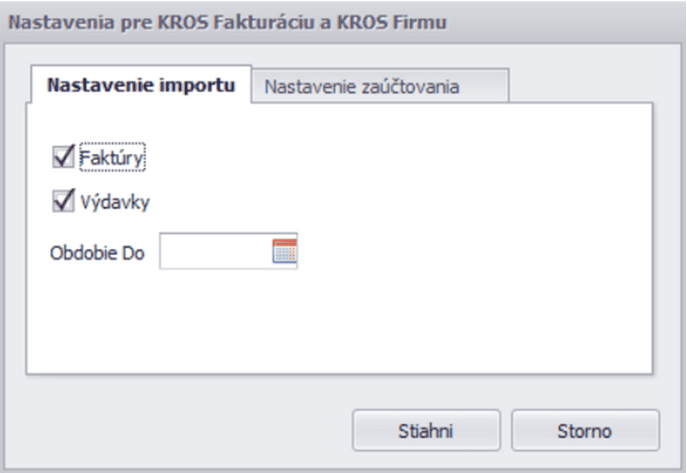Image resolution: width=687 pixels, height=473 pixels.
Task: Switch to the Nastavenie zaúčtovania tab
Action: coord(361,87)
